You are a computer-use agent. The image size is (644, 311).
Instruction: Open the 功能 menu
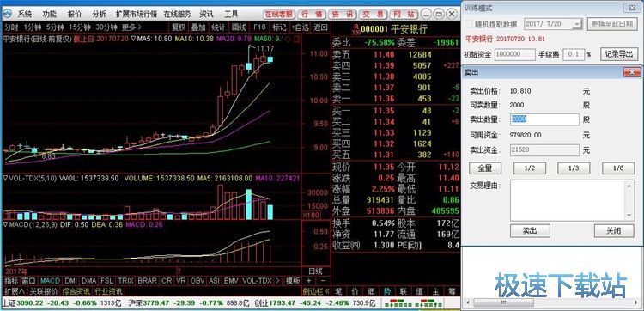click(50, 14)
